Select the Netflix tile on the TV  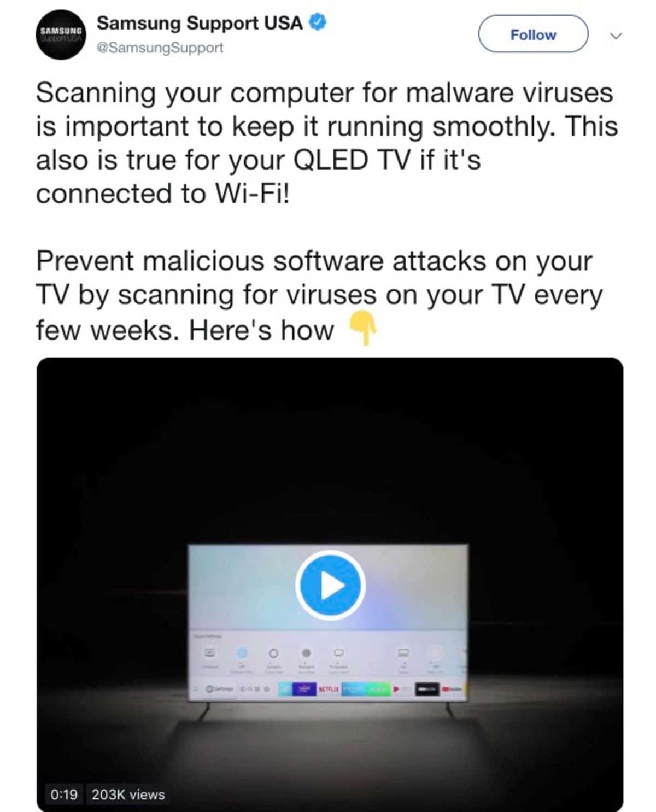pos(329,690)
